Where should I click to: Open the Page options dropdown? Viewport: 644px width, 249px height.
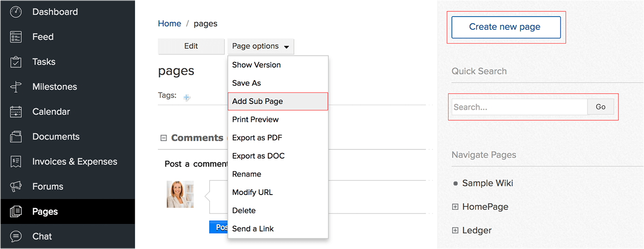[x=261, y=46]
